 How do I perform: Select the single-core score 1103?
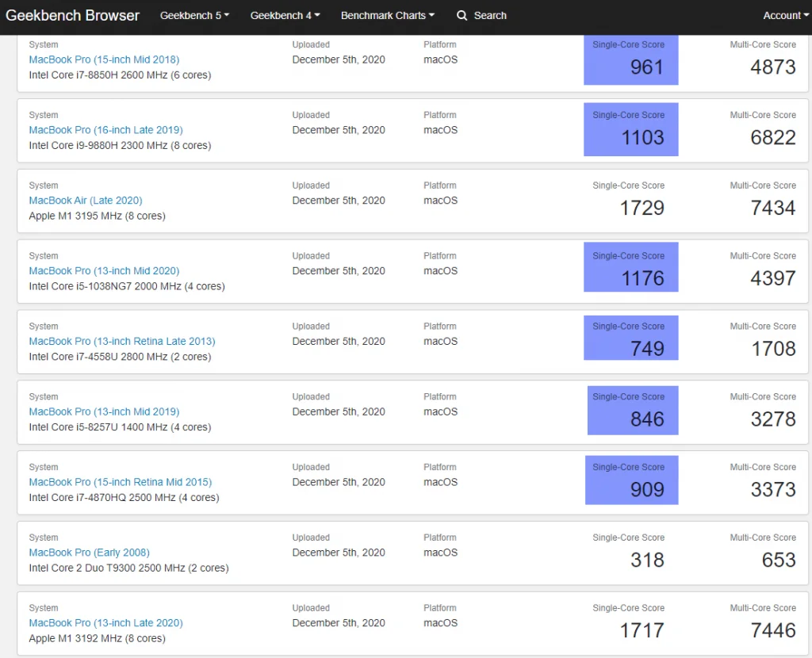tap(642, 138)
